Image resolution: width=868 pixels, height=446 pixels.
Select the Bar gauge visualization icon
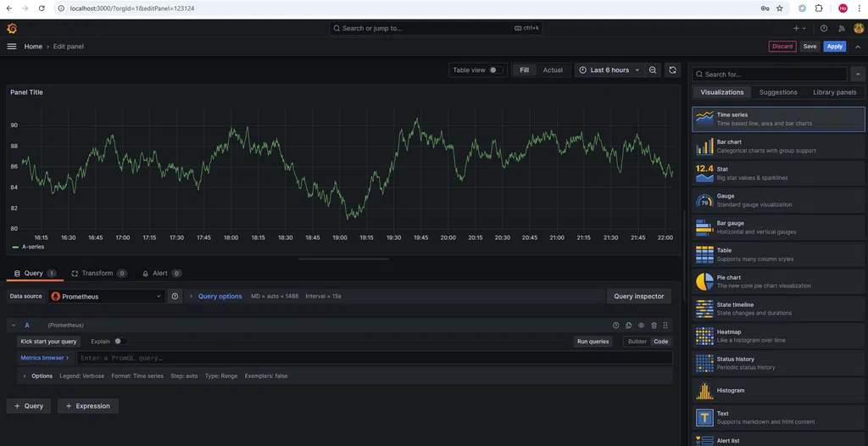(x=704, y=228)
